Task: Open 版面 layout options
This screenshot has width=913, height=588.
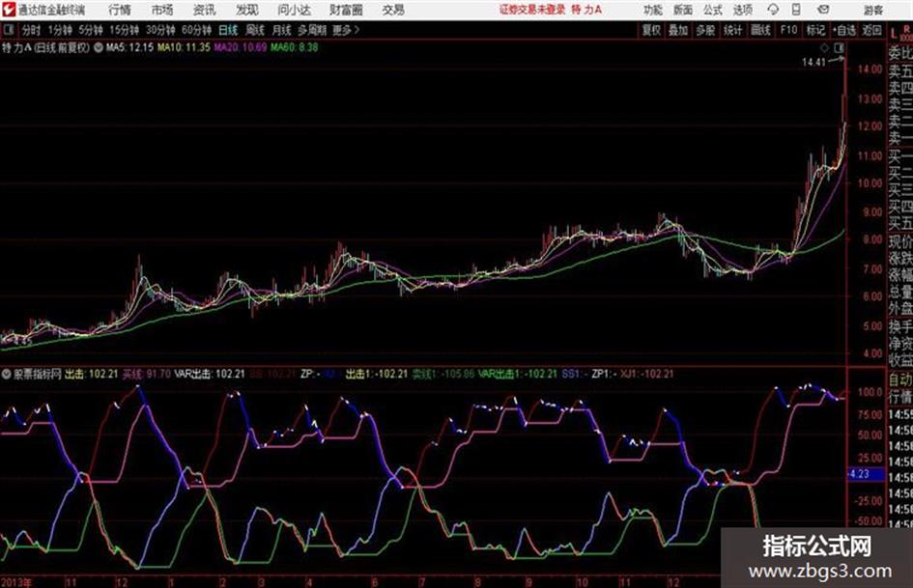Action: pyautogui.click(x=683, y=10)
